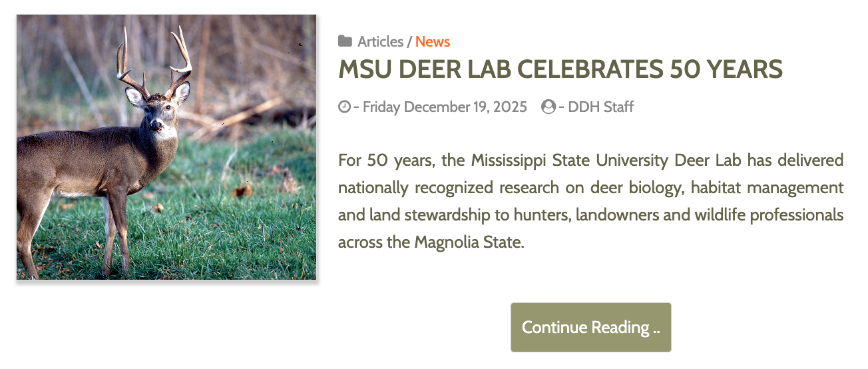Click the author person icon
868x369 pixels.
[548, 107]
